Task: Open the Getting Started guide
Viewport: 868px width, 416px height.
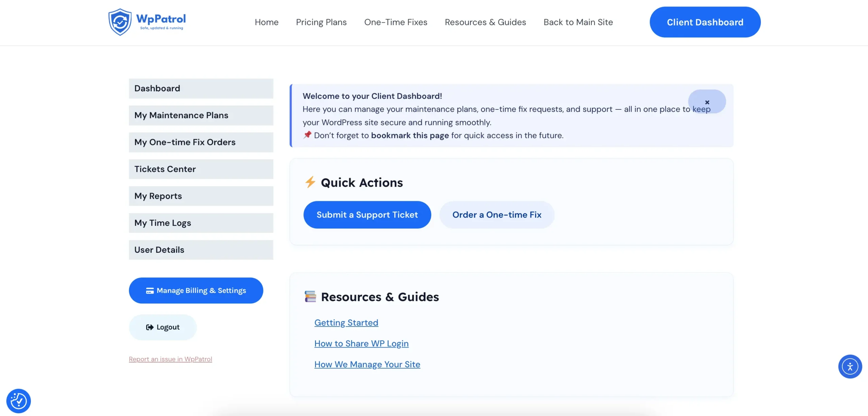Action: (x=346, y=323)
